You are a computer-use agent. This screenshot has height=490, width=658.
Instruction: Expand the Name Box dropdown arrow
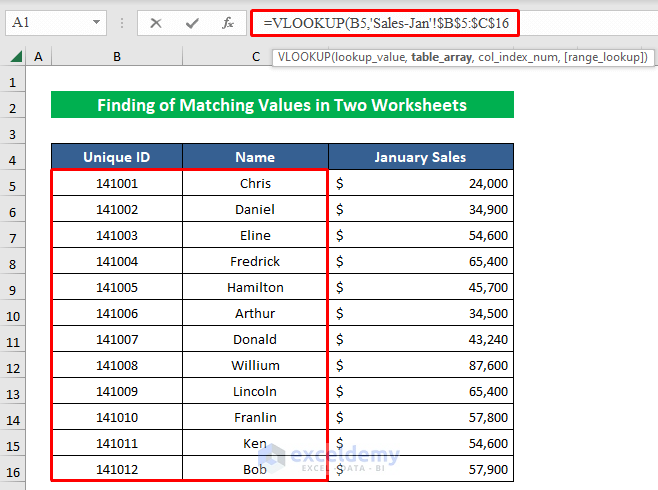click(96, 22)
